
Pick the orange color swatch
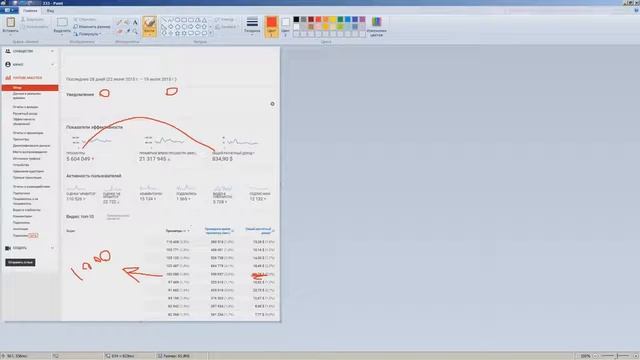click(x=326, y=19)
